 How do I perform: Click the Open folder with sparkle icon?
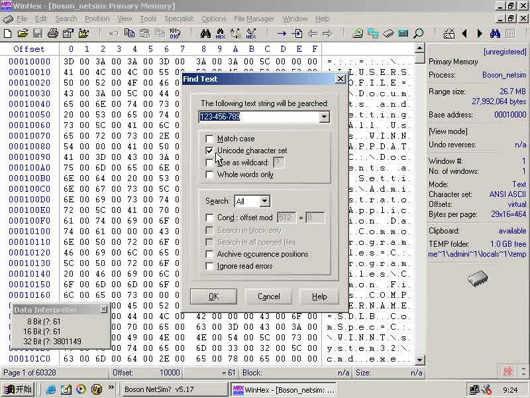(83, 33)
